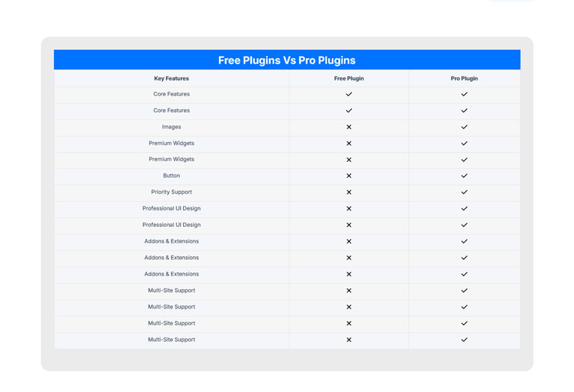The width and height of the screenshot is (574, 392).
Task: Click Pro Plugin checkmark in first Core Features row
Action: (464, 94)
